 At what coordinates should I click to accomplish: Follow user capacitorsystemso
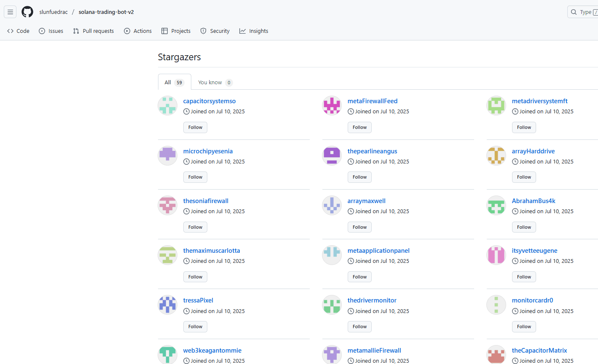click(196, 127)
